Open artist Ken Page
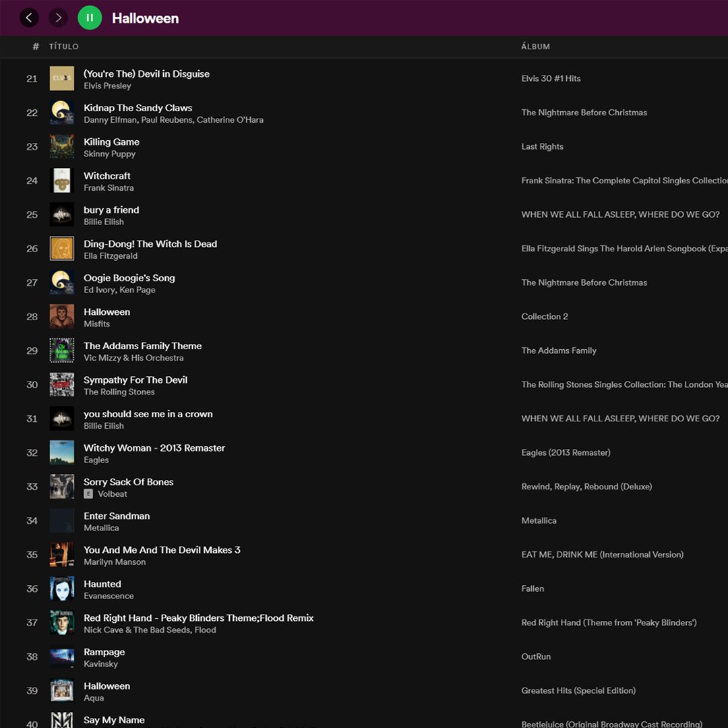This screenshot has height=728, width=728. (138, 290)
